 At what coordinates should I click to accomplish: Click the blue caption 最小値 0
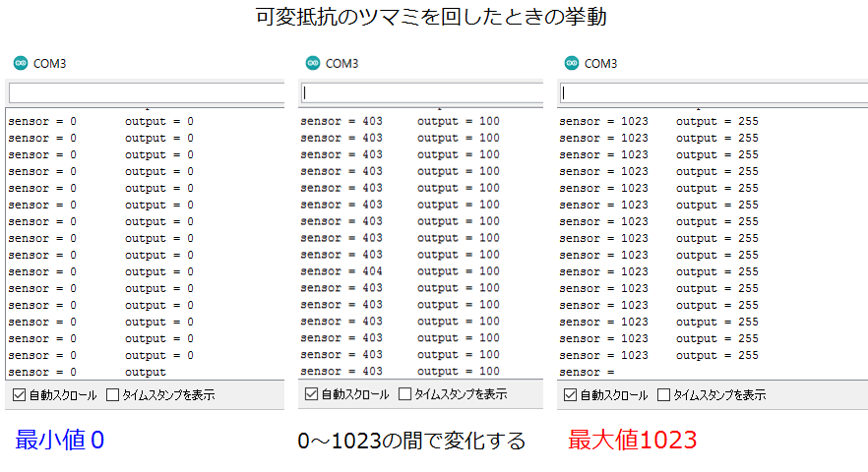[x=60, y=440]
